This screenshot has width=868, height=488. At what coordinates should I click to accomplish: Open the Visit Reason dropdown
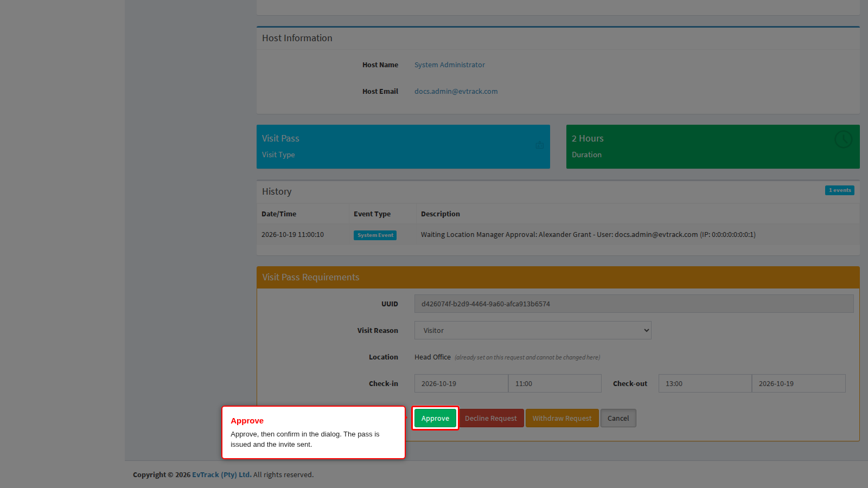click(x=533, y=330)
